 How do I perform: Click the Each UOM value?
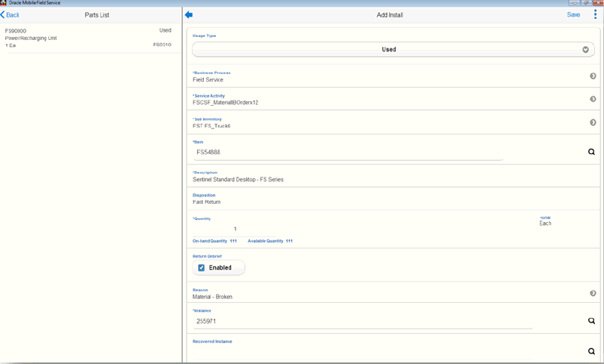click(x=545, y=224)
